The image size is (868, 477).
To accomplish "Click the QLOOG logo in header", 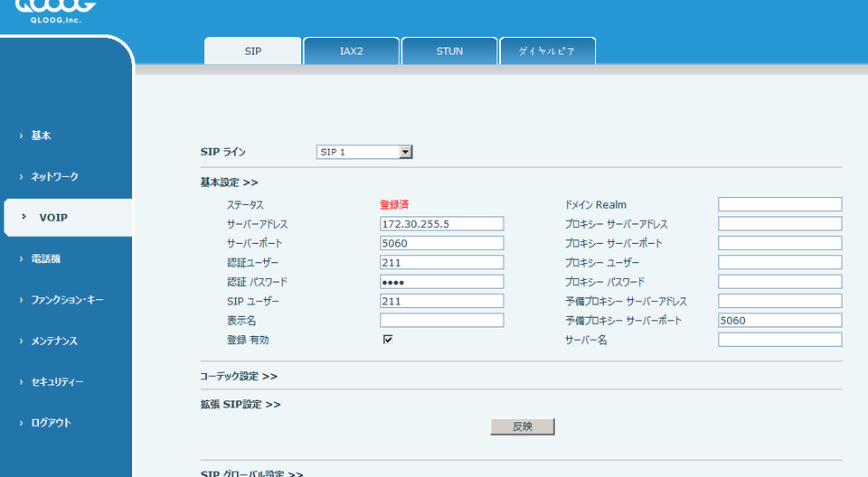I will point(54,11).
